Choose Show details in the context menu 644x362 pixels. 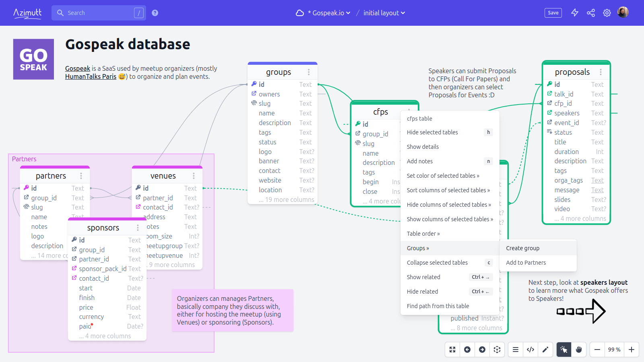pyautogui.click(x=423, y=147)
